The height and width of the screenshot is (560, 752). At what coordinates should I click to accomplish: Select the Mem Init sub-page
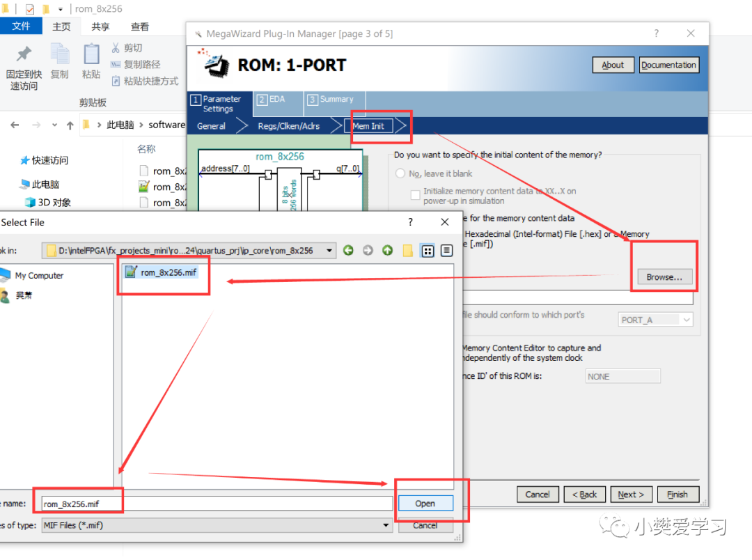point(368,126)
